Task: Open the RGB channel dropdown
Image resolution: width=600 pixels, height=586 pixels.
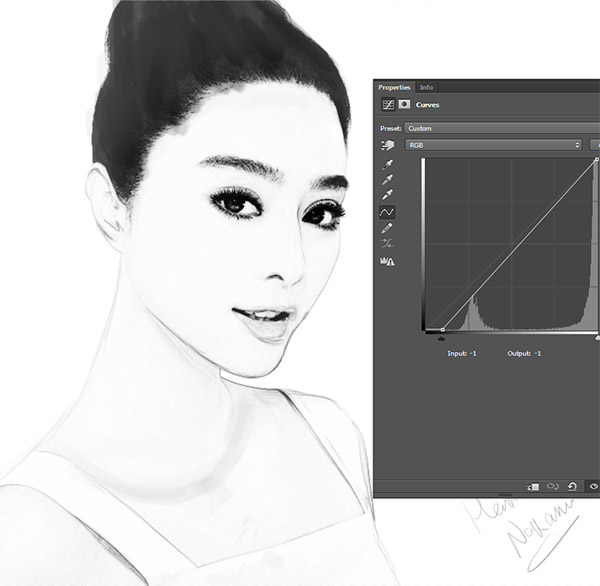Action: (x=494, y=145)
